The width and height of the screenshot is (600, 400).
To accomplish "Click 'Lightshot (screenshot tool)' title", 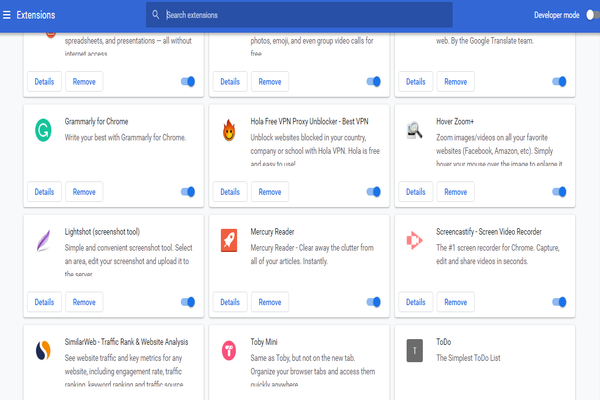I will pos(102,232).
